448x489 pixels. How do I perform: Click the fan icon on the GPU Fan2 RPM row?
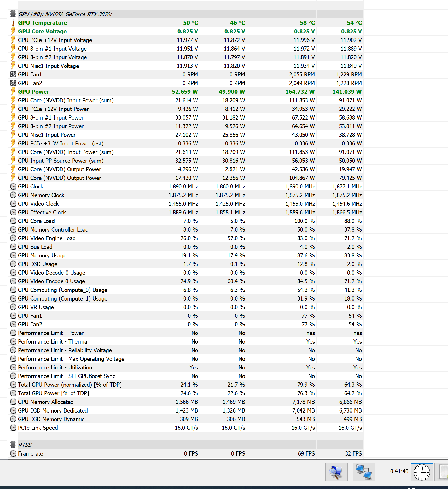point(13,83)
